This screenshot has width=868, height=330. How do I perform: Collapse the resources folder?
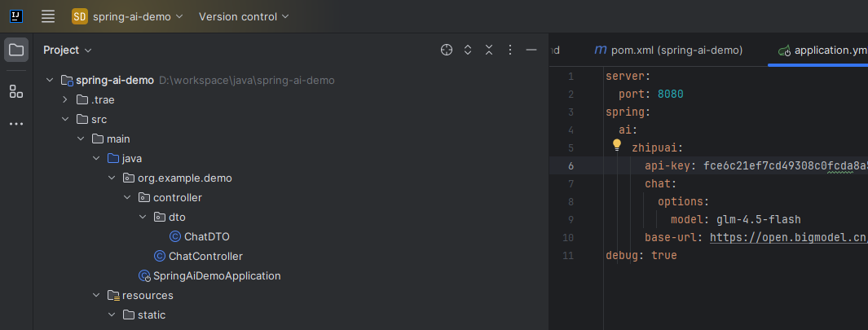pos(96,296)
